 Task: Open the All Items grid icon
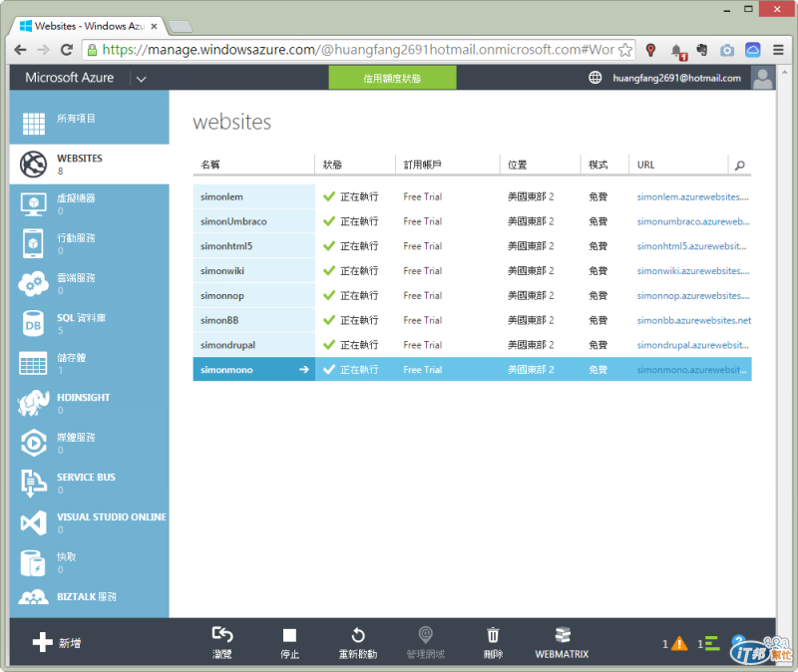click(34, 123)
